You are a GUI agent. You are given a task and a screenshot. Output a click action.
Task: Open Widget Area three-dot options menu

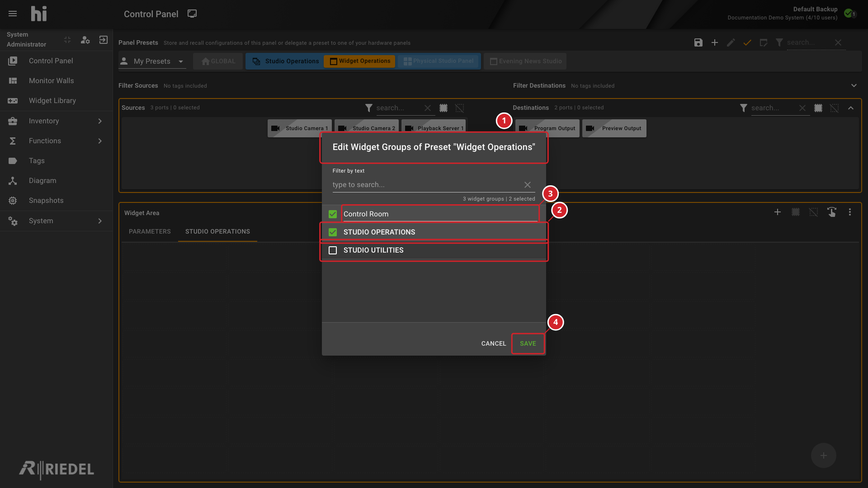pyautogui.click(x=850, y=212)
